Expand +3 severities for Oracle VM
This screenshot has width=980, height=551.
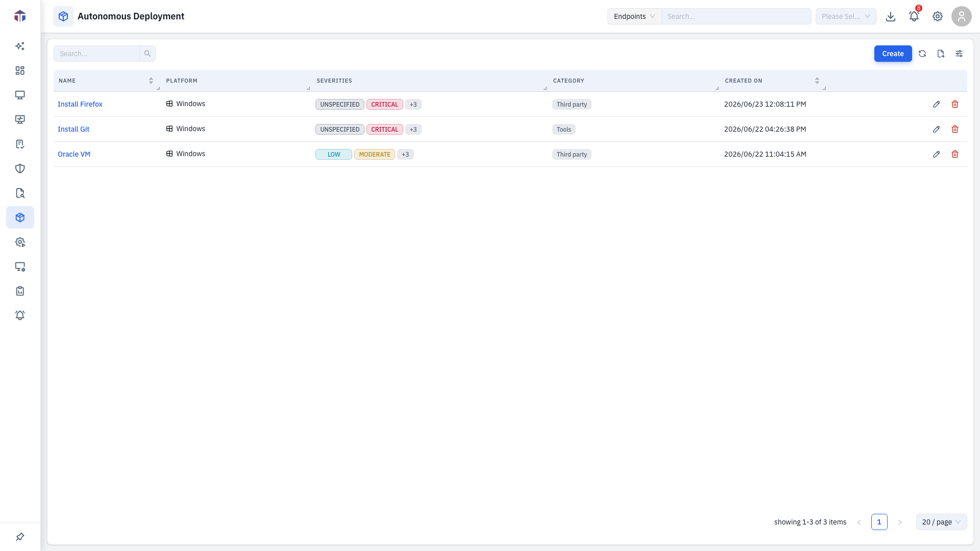point(405,154)
